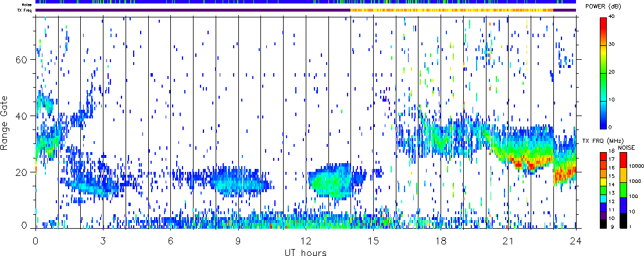Click the "15" tick label on UT hours axis

pyautogui.click(x=373, y=240)
